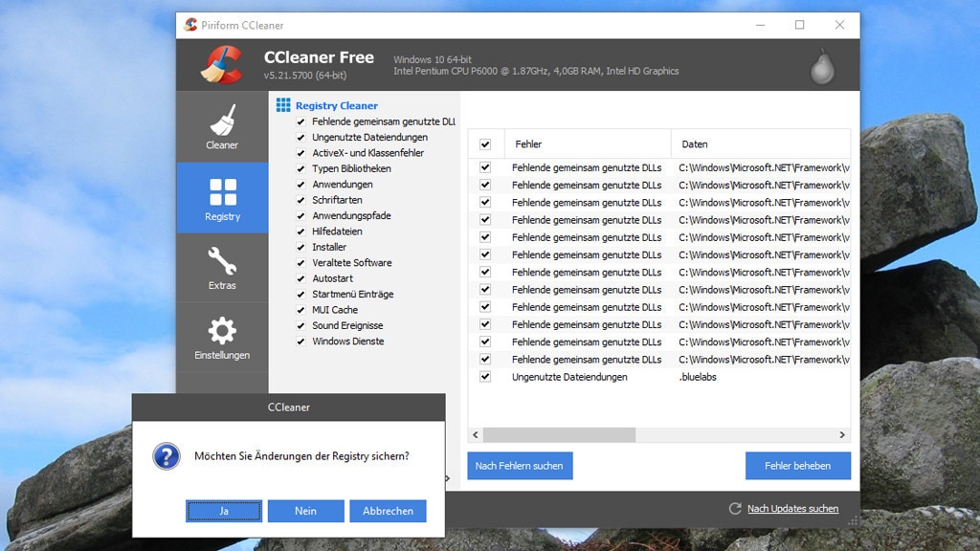Open Extras wrench icon
The height and width of the screenshot is (551, 980).
(x=222, y=260)
